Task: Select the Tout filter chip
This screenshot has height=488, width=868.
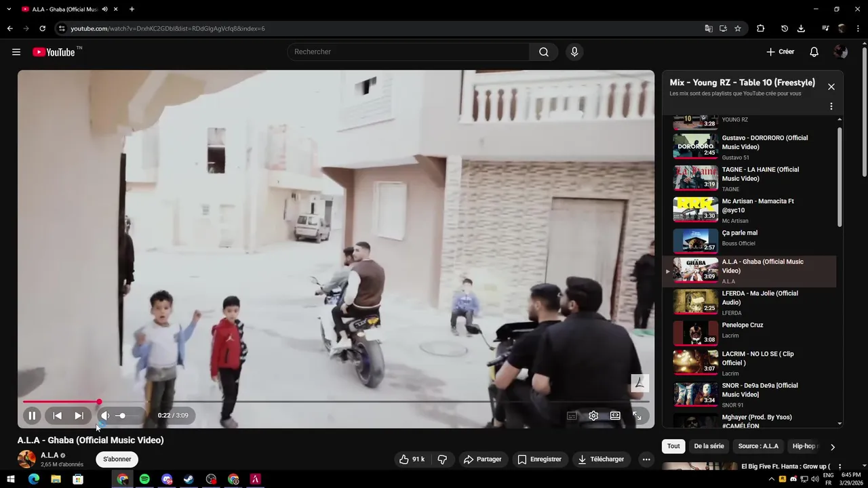Action: coord(673,446)
